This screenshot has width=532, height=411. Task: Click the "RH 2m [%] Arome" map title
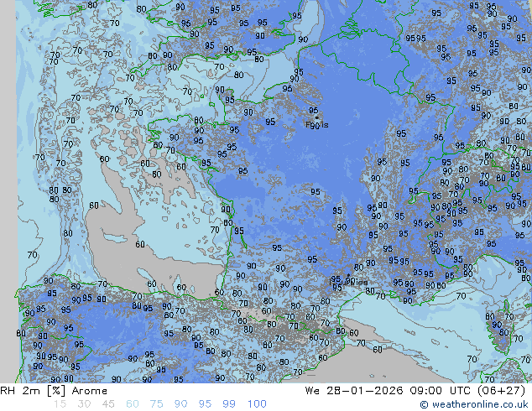tap(54, 391)
